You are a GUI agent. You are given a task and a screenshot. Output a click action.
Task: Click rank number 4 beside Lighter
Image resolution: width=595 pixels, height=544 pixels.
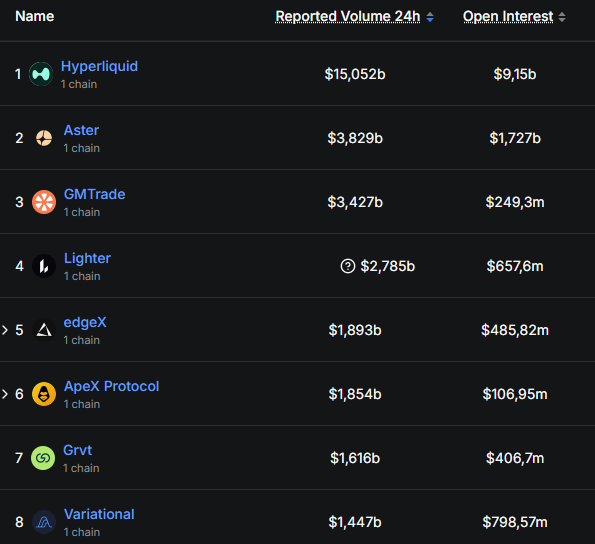point(19,266)
